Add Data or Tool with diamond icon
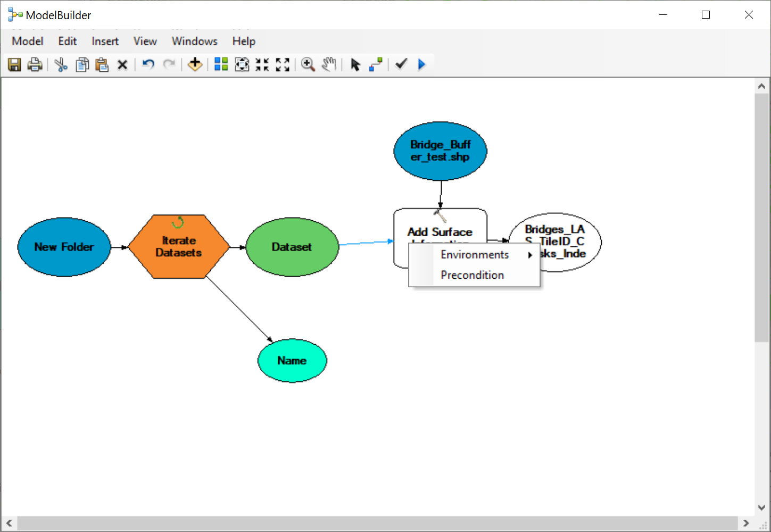 click(195, 64)
